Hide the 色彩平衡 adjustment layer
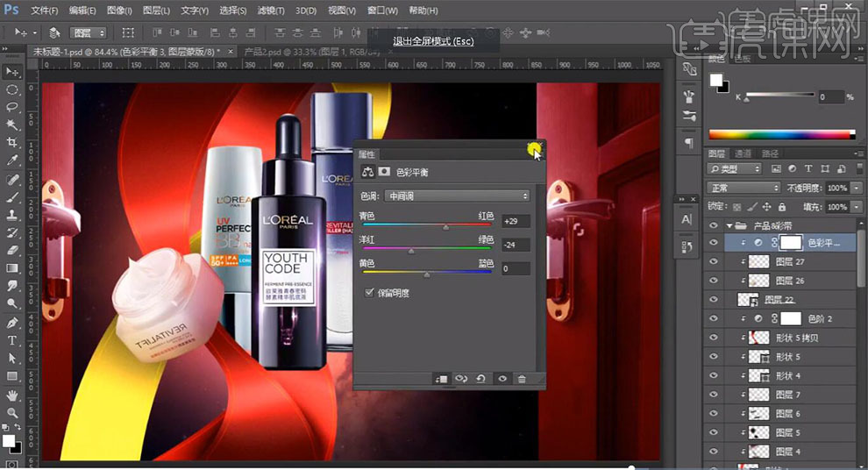This screenshot has width=868, height=470. pyautogui.click(x=714, y=243)
